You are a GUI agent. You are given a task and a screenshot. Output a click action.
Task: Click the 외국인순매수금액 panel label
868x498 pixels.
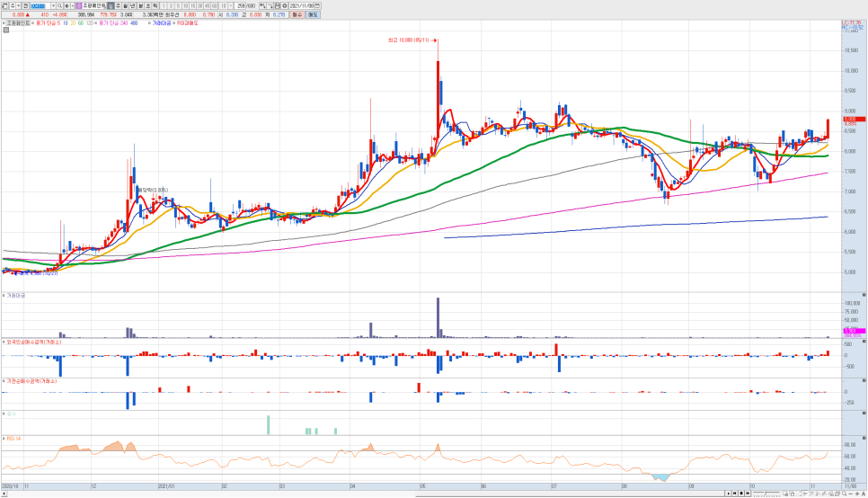point(34,342)
